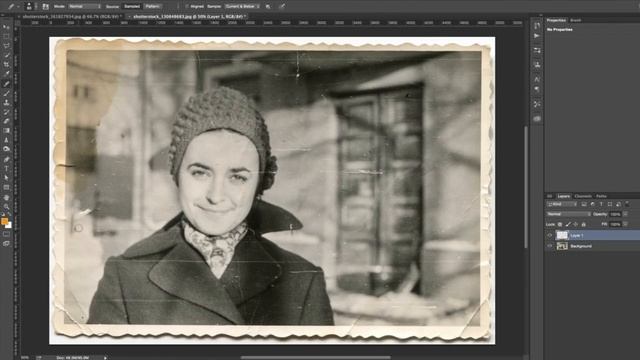Set healing source to Sampled
Viewport: 640px width, 360px height.
132,7
